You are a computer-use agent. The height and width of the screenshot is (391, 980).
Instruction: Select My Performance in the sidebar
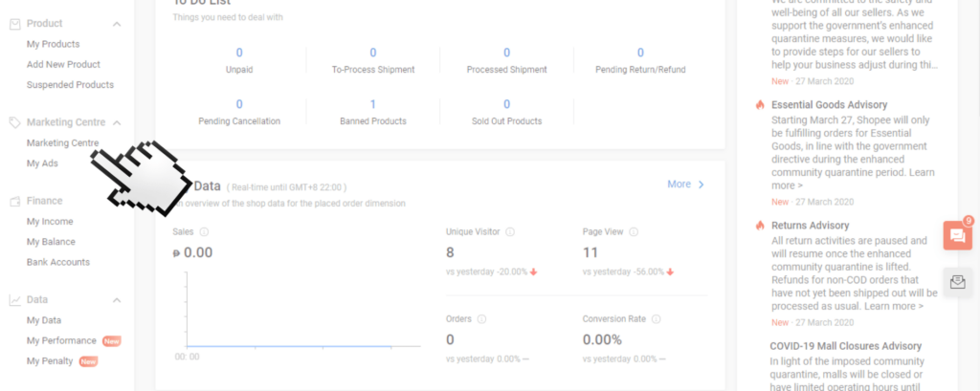(61, 340)
